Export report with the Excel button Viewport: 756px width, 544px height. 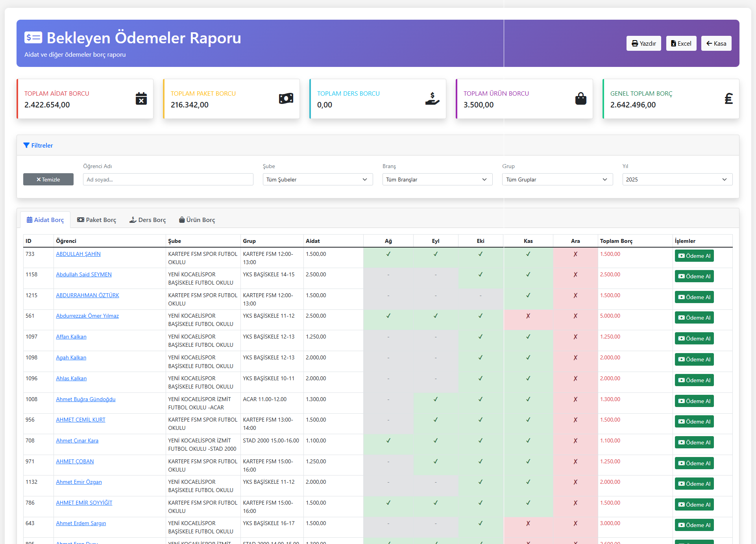(681, 43)
